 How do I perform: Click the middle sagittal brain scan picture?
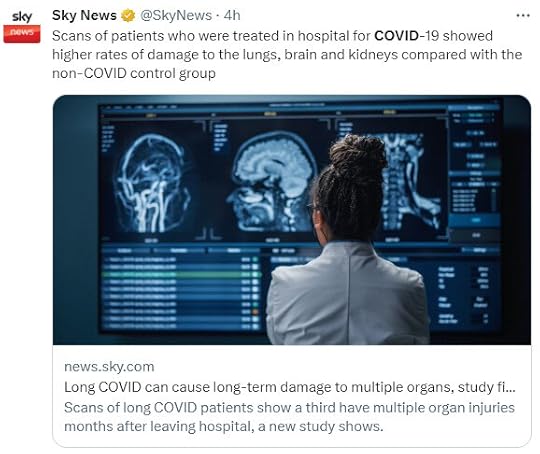point(271,181)
